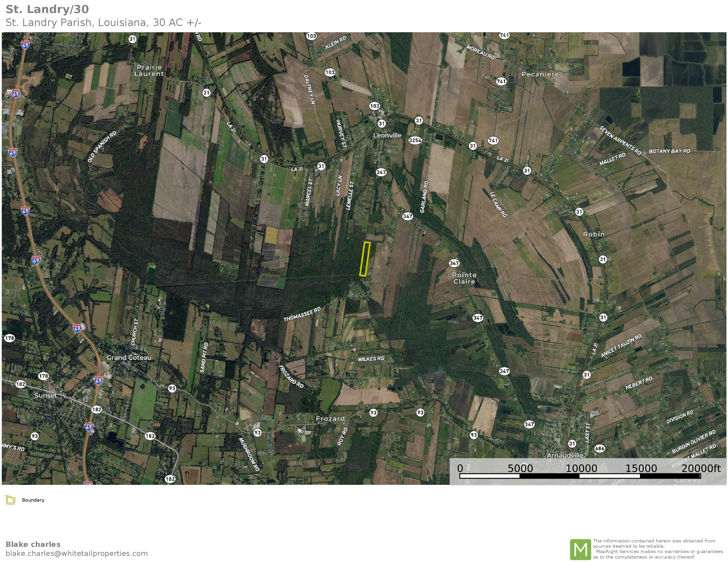Click the 103 shield beside Klein Rd
The height and width of the screenshot is (563, 728).
[311, 36]
